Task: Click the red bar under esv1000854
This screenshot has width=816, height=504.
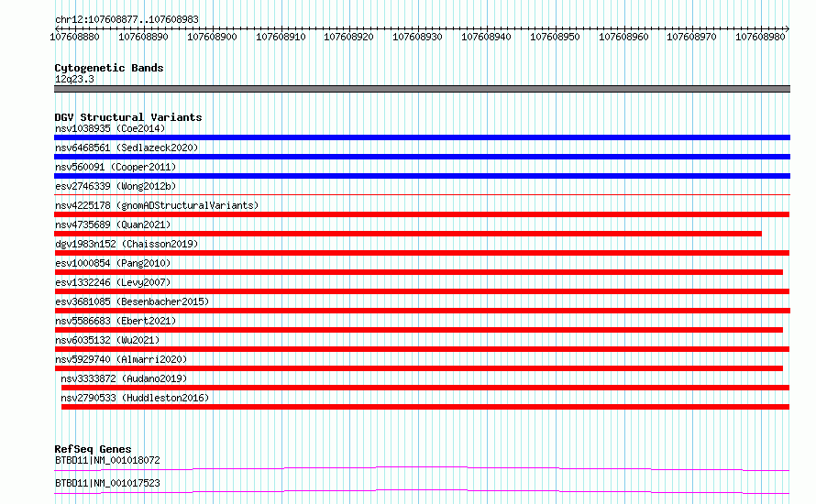Action: coord(418,272)
